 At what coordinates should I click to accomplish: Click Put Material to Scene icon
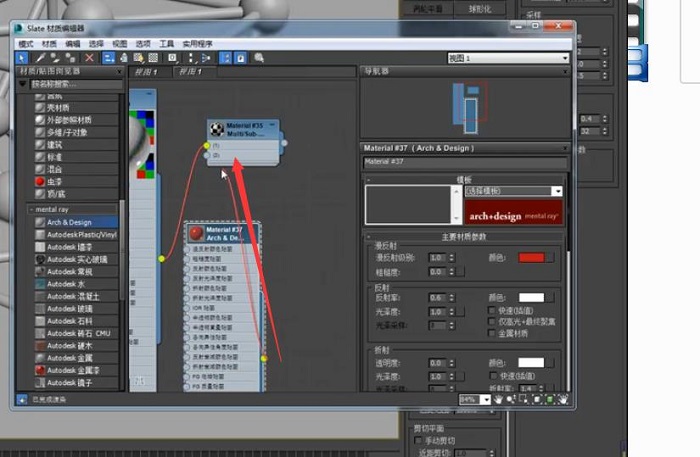coord(55,58)
